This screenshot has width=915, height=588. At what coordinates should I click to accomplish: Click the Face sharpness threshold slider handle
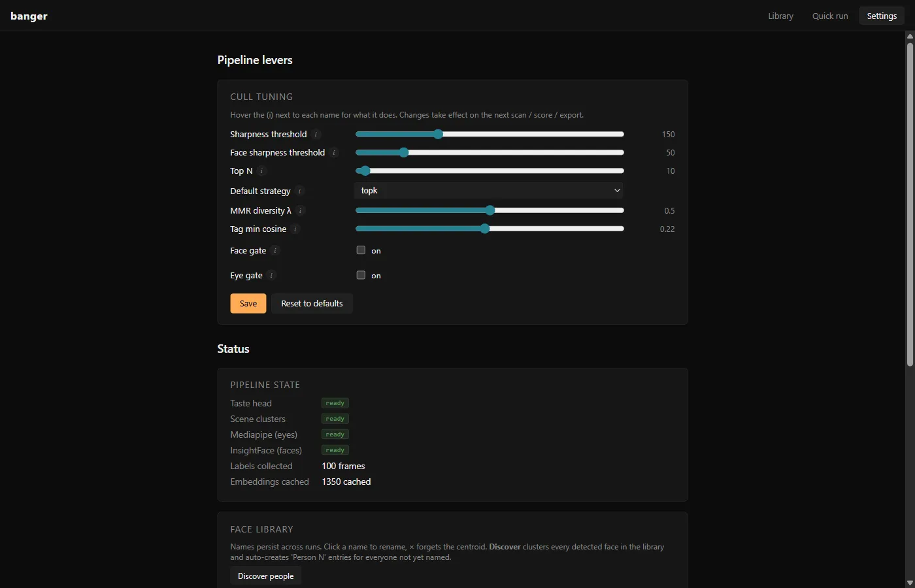(x=404, y=152)
